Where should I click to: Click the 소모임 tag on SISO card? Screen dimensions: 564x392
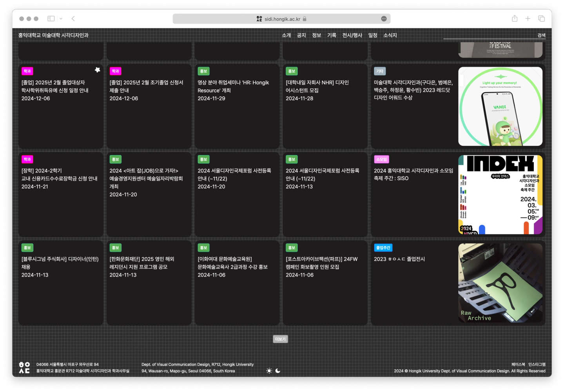point(381,160)
